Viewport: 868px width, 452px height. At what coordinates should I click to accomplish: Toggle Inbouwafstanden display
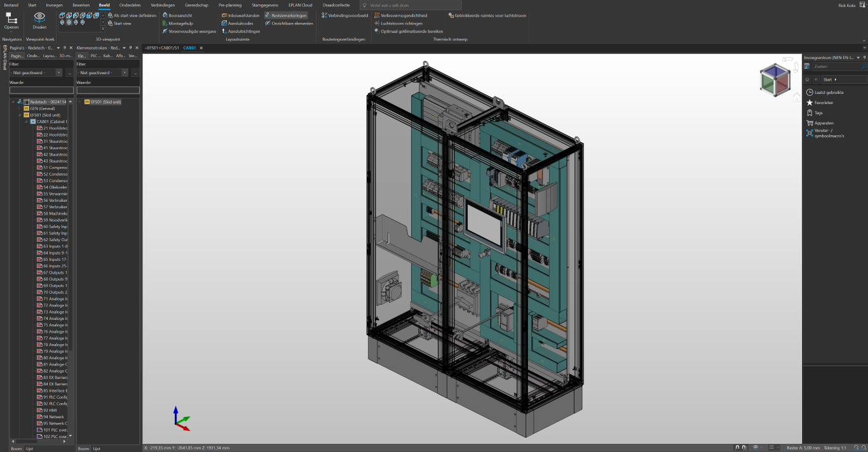(240, 15)
